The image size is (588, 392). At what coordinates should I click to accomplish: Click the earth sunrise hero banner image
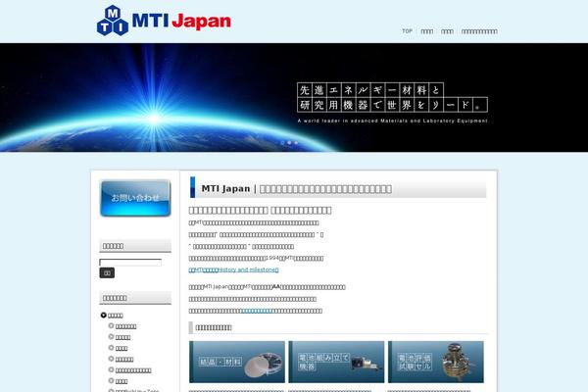pyautogui.click(x=294, y=98)
